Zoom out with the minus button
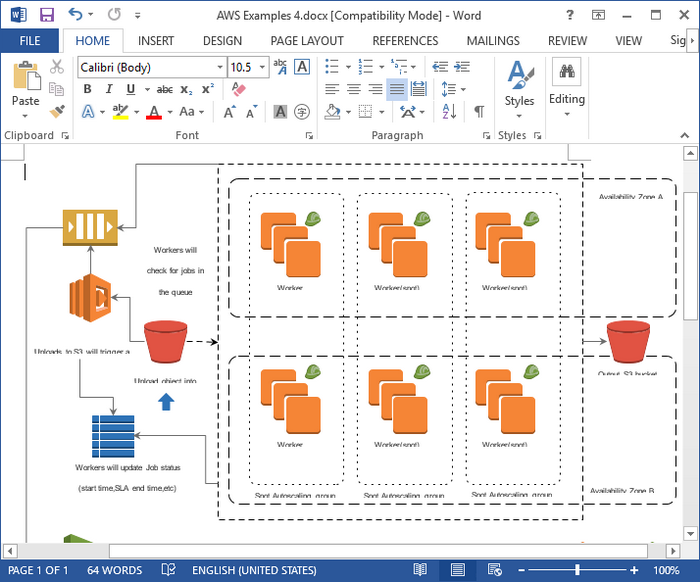Image resolution: width=700 pixels, height=582 pixels. point(521,570)
